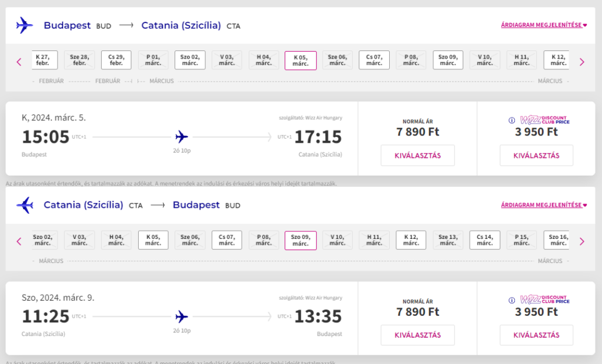Click the info icon beside the return Wizz Discount Club price

coord(512,301)
